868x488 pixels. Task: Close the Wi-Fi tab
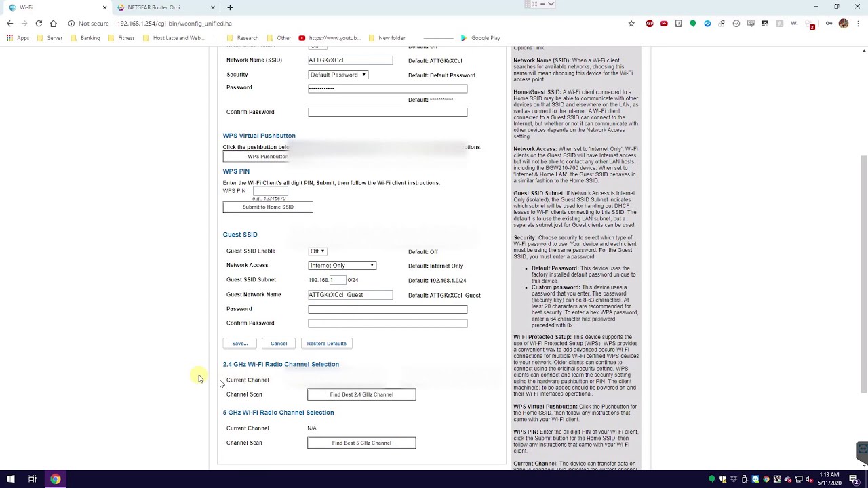[104, 7]
